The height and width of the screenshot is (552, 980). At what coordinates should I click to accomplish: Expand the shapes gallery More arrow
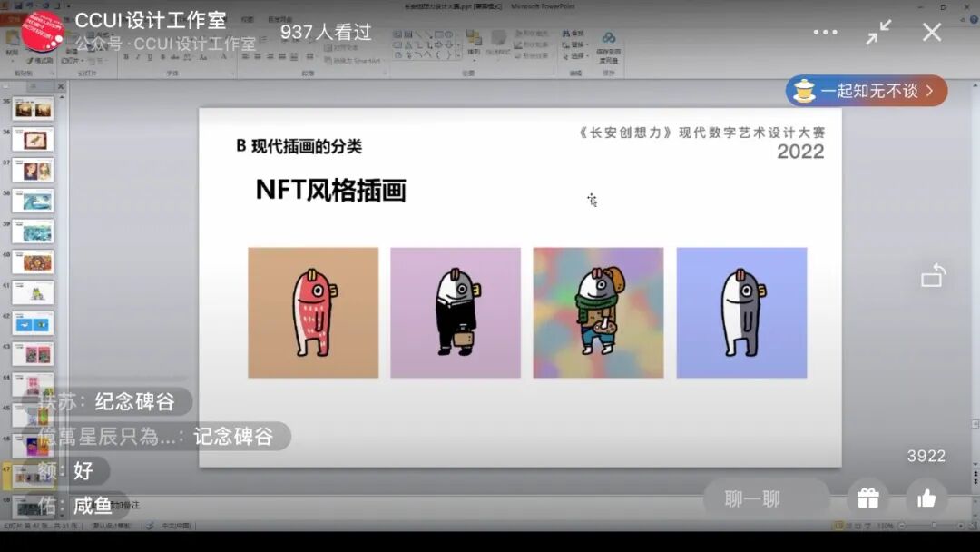[x=457, y=53]
